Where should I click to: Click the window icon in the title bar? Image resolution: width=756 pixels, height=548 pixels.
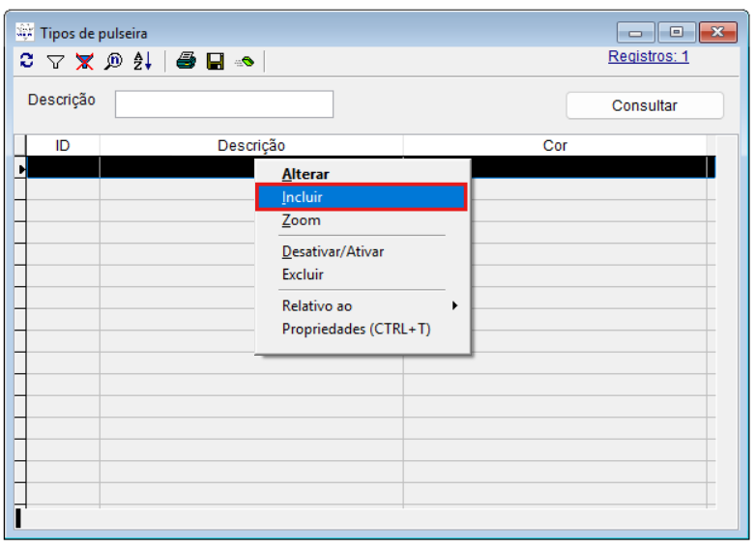[26, 33]
